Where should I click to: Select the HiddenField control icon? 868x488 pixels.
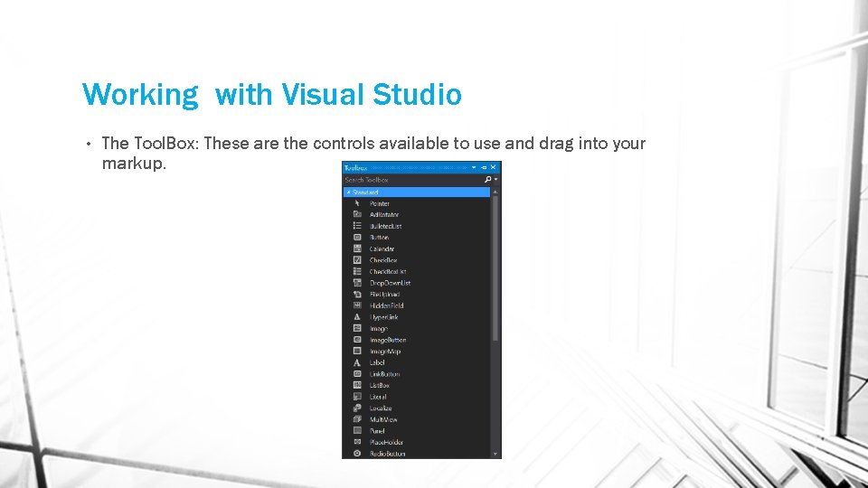coord(357,305)
